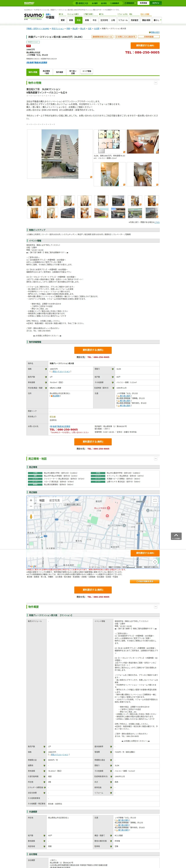Switch to the 物件の特徴 tab
This screenshot has width=186, height=868.
33,72
